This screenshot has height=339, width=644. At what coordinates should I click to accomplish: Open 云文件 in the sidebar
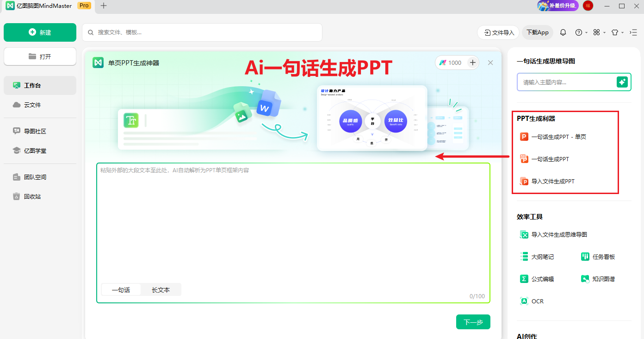[x=40, y=105]
